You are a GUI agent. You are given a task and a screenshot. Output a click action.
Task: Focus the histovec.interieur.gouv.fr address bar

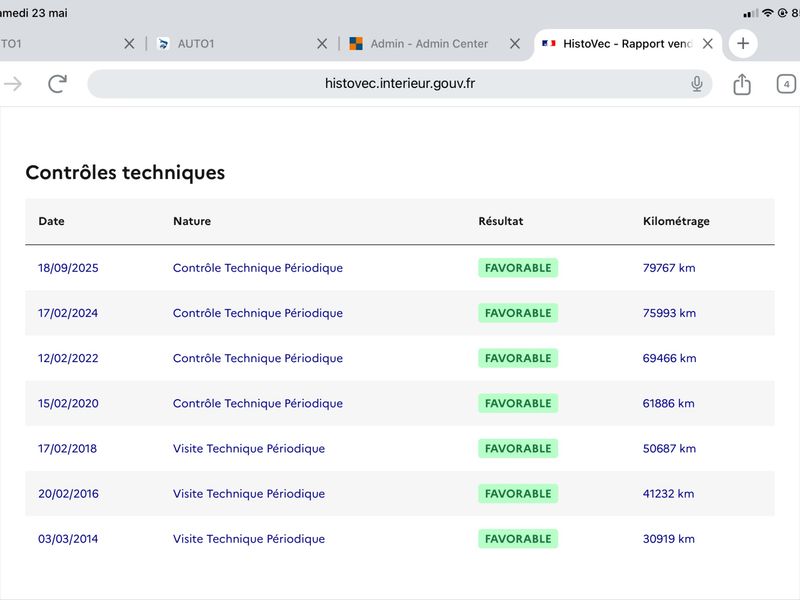coord(399,84)
